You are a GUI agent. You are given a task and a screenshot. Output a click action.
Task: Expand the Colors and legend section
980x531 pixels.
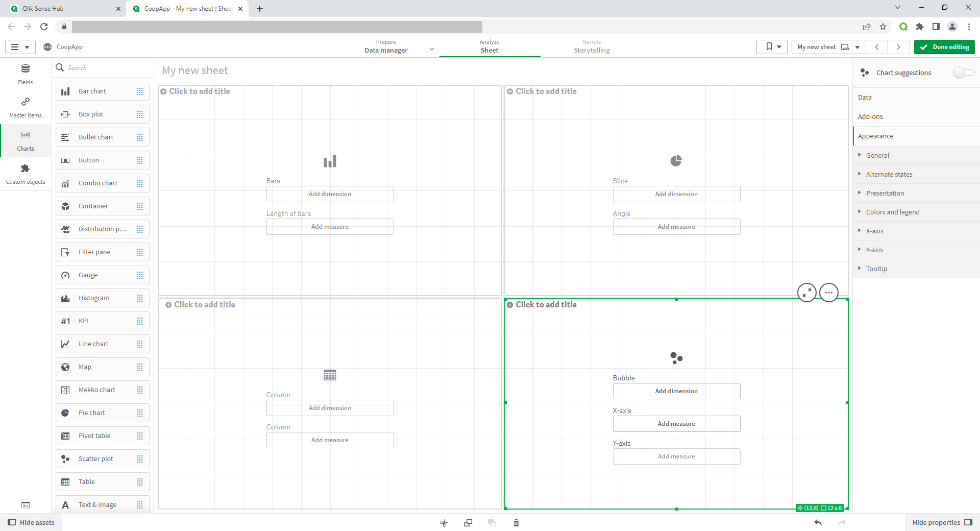[x=892, y=212]
